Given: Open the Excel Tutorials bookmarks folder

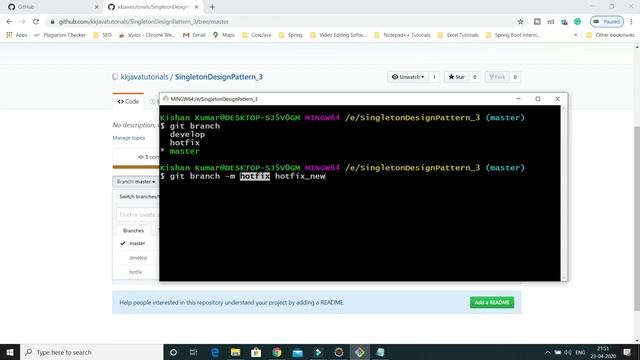Looking at the screenshot, I should tap(458, 35).
